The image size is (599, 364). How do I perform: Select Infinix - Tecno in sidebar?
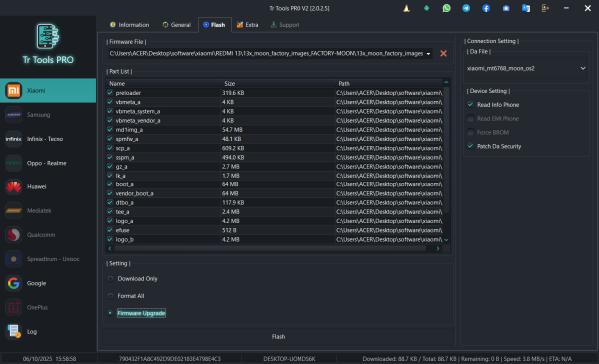tap(48, 139)
